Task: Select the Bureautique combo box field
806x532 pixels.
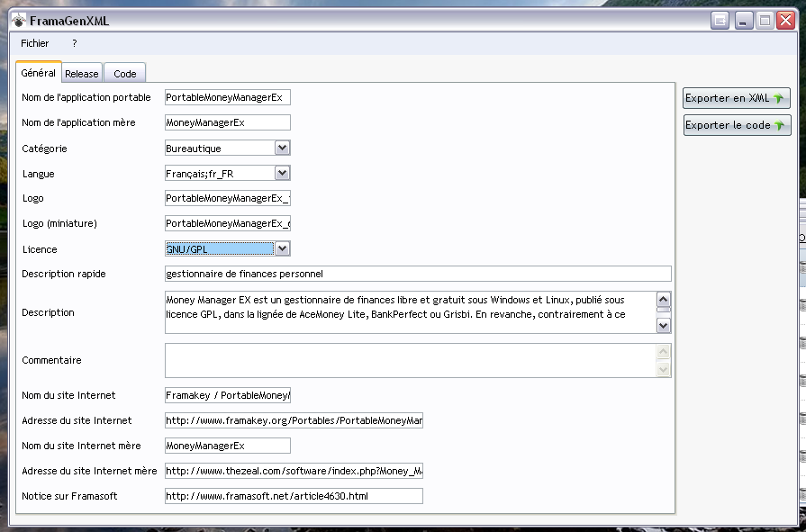Action: [228, 148]
